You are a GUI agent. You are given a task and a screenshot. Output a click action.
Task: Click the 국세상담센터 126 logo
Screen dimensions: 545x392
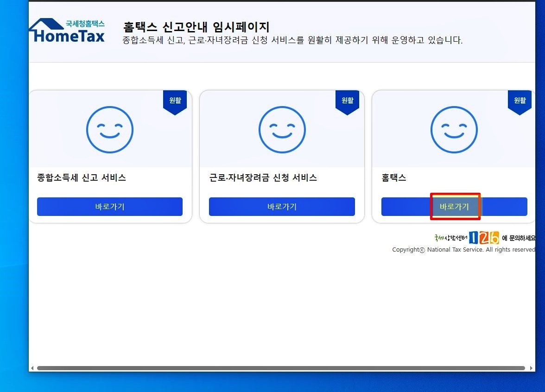[466, 238]
